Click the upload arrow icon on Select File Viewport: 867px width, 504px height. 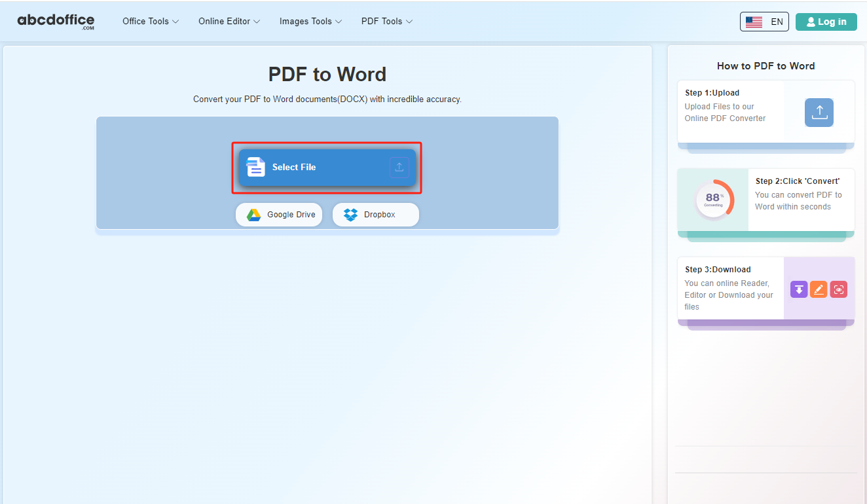pos(399,167)
